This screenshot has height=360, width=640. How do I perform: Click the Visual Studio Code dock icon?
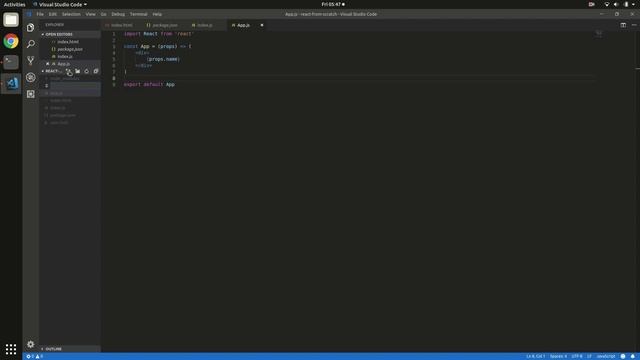point(11,83)
